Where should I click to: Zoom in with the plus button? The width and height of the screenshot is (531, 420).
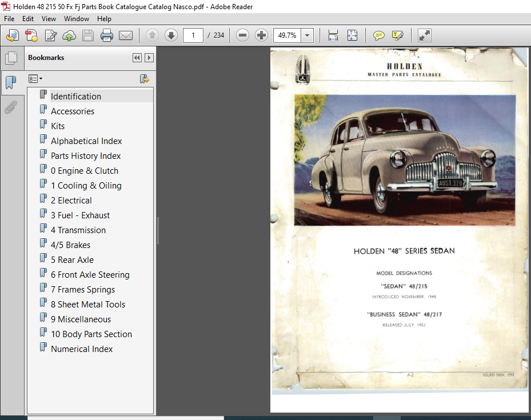pyautogui.click(x=261, y=35)
